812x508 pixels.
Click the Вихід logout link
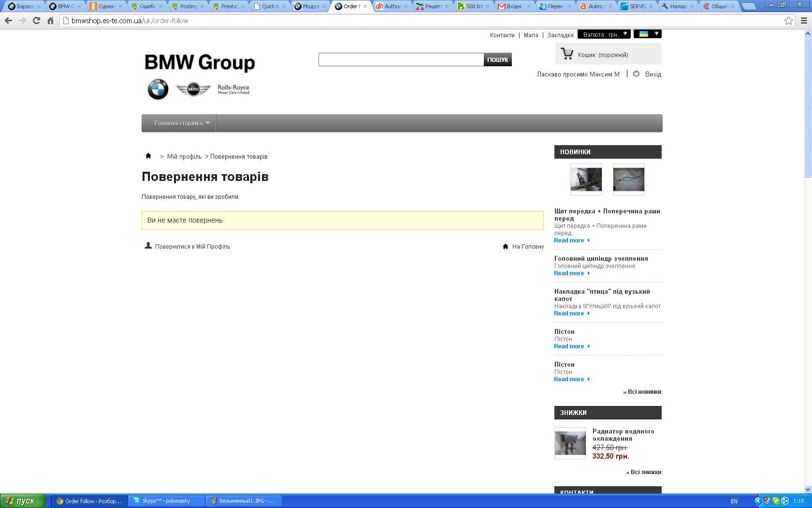click(653, 74)
